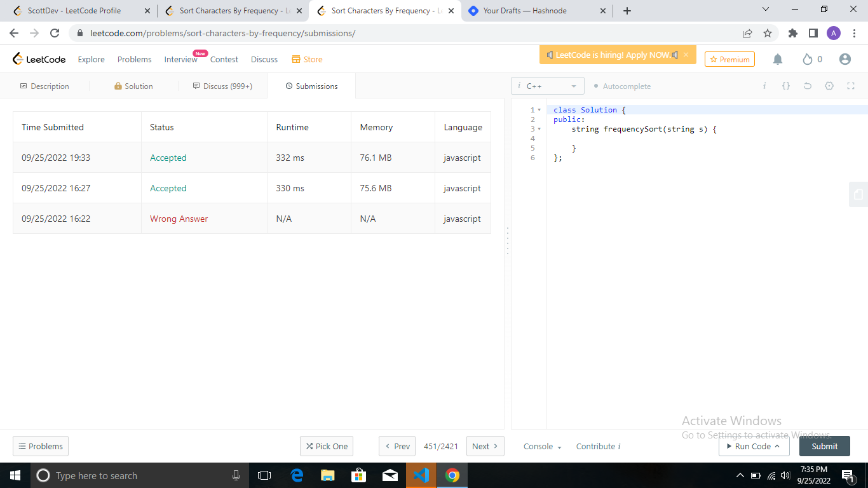The image size is (868, 488).
Task: Click the editor info icon
Action: (x=764, y=86)
